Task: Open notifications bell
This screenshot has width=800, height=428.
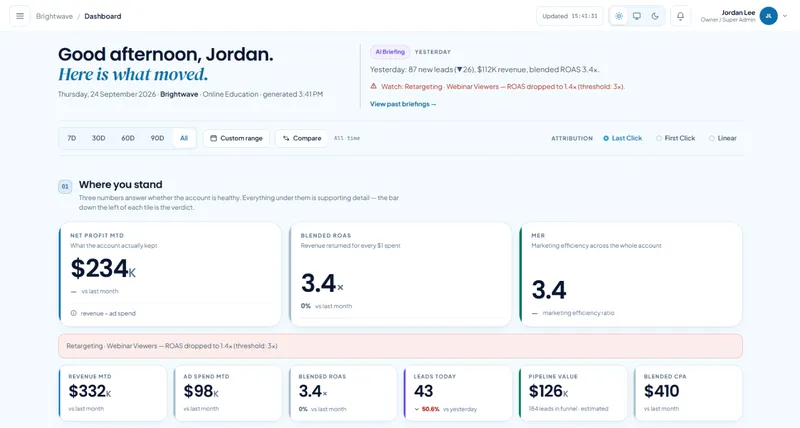Action: click(x=680, y=16)
